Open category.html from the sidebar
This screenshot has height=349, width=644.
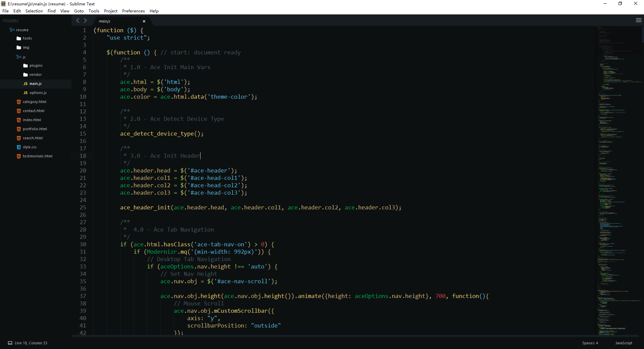pos(35,102)
